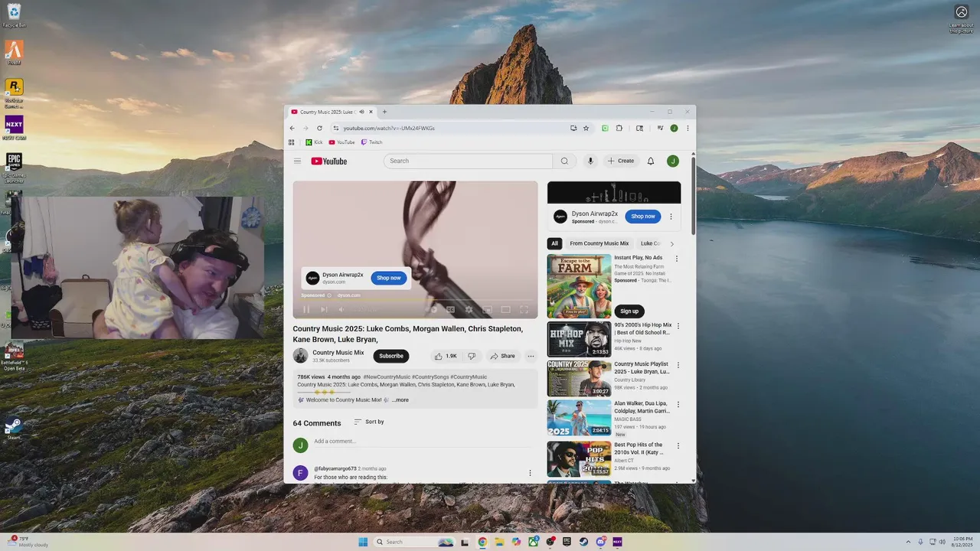Open site info icon in address bar
Viewport: 980px width, 551px height.
(335, 128)
